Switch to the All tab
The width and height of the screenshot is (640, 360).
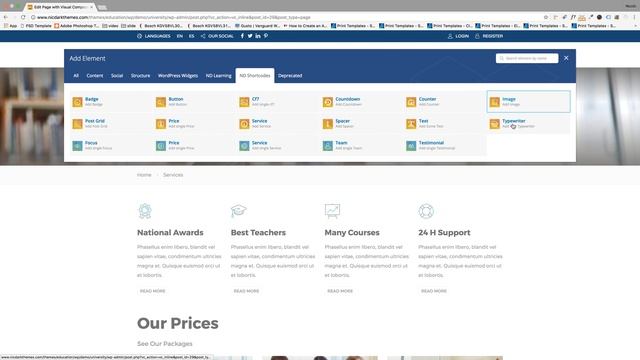tap(76, 76)
